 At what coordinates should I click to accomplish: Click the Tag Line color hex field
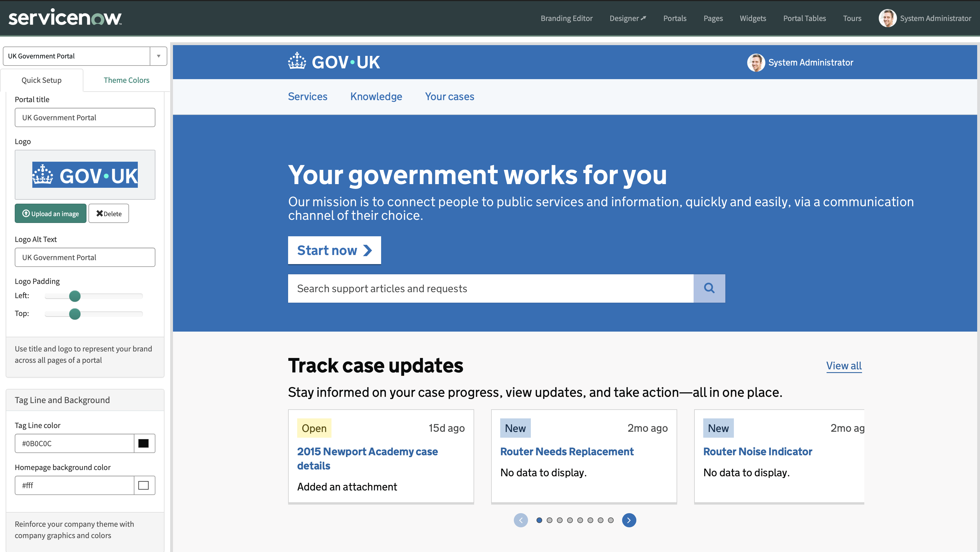[x=75, y=444]
